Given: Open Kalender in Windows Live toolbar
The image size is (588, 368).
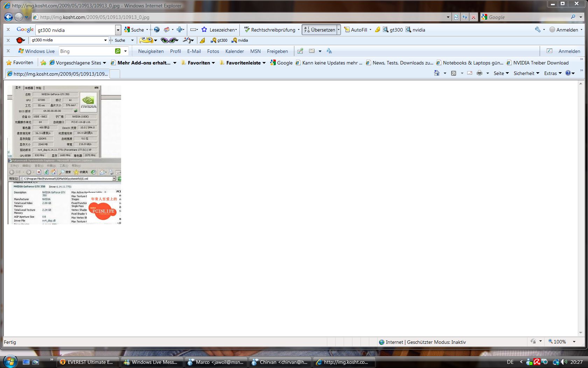Looking at the screenshot, I should [x=234, y=51].
